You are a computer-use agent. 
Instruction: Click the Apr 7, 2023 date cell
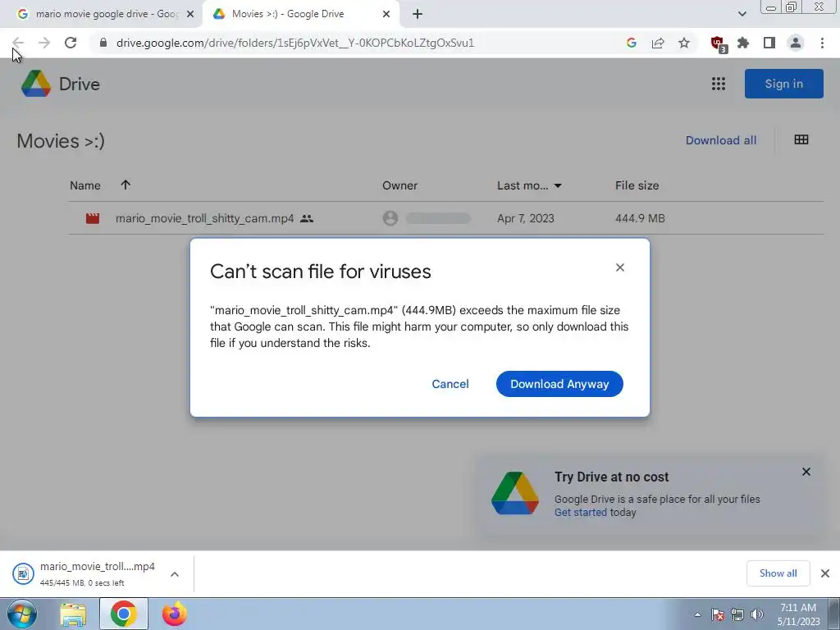[526, 218]
